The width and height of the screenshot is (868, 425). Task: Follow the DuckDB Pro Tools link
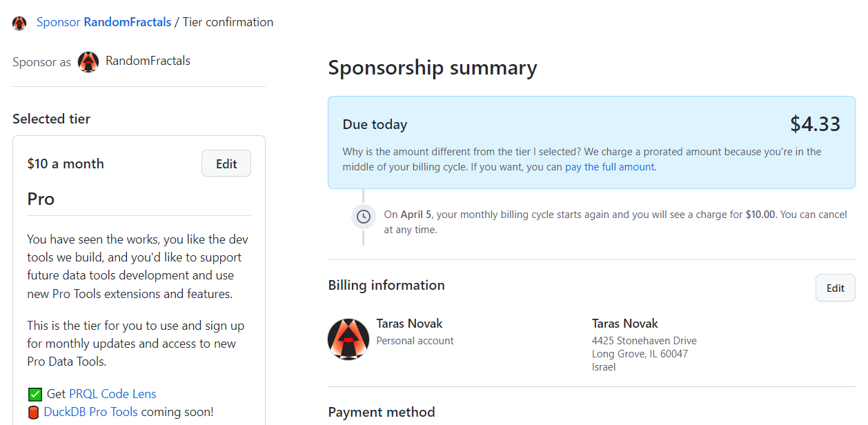pyautogui.click(x=90, y=412)
